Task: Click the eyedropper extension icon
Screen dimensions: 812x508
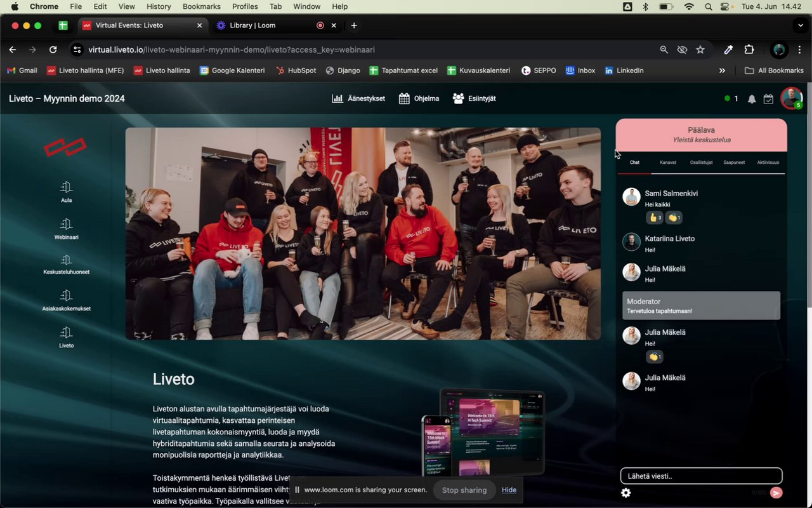Action: click(x=728, y=50)
